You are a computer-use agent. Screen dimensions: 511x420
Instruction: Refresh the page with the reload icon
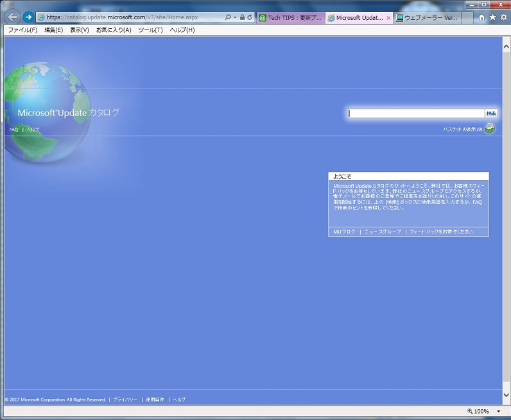250,17
